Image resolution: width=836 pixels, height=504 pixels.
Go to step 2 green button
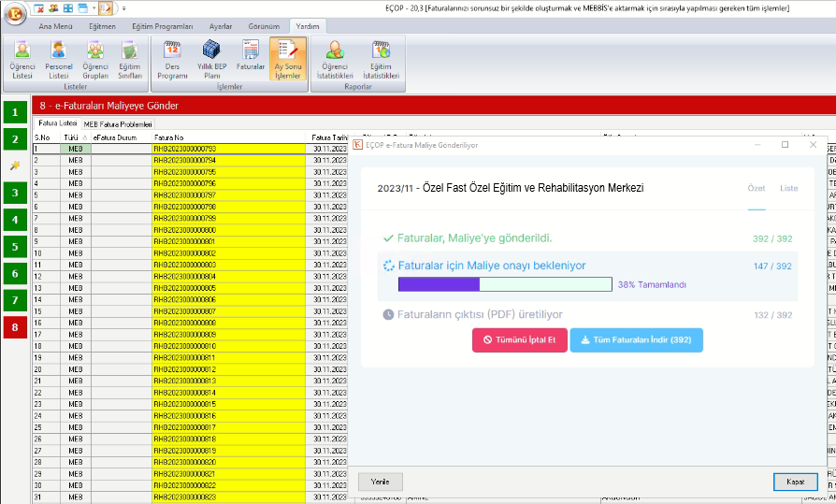pyautogui.click(x=15, y=139)
